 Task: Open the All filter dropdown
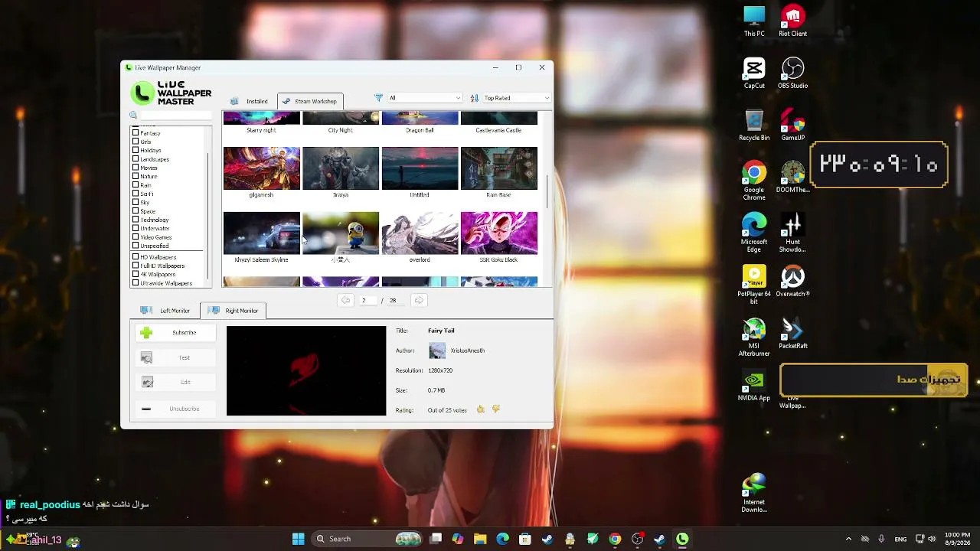coord(424,98)
